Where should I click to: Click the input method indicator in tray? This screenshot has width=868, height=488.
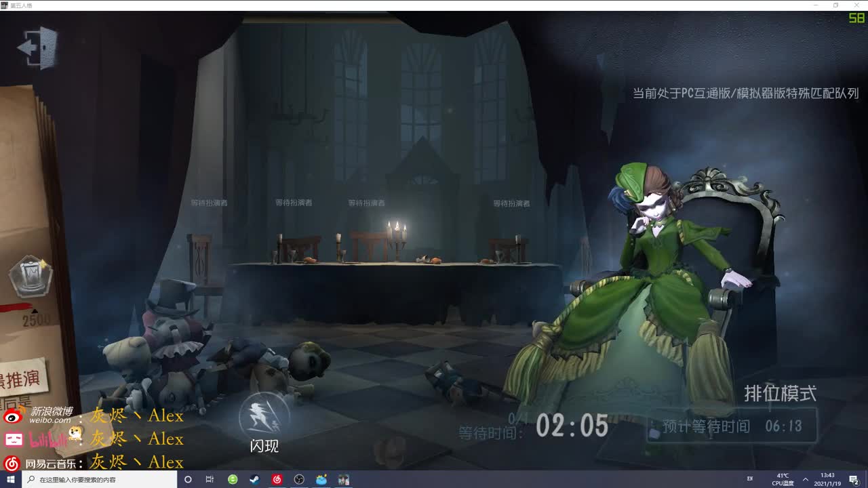click(x=750, y=480)
